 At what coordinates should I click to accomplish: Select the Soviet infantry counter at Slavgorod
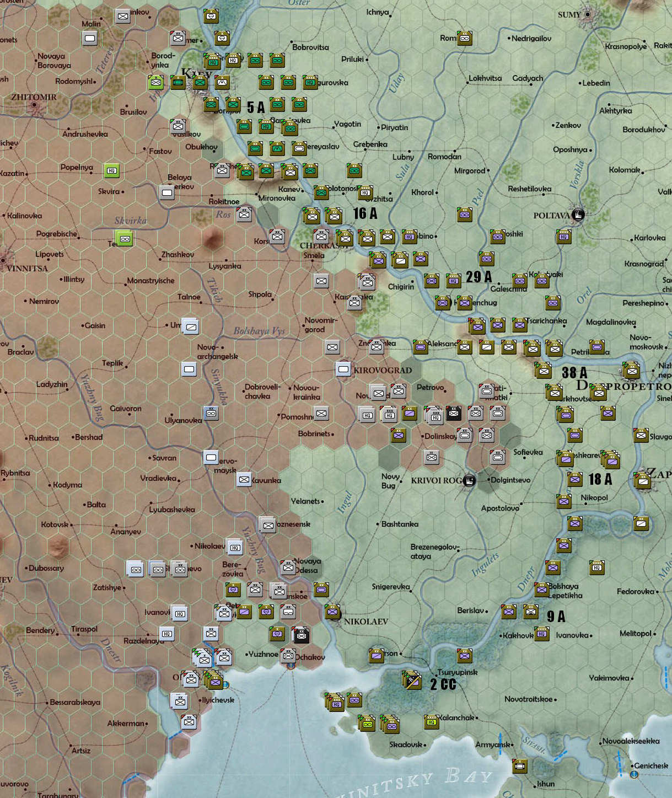pos(641,435)
